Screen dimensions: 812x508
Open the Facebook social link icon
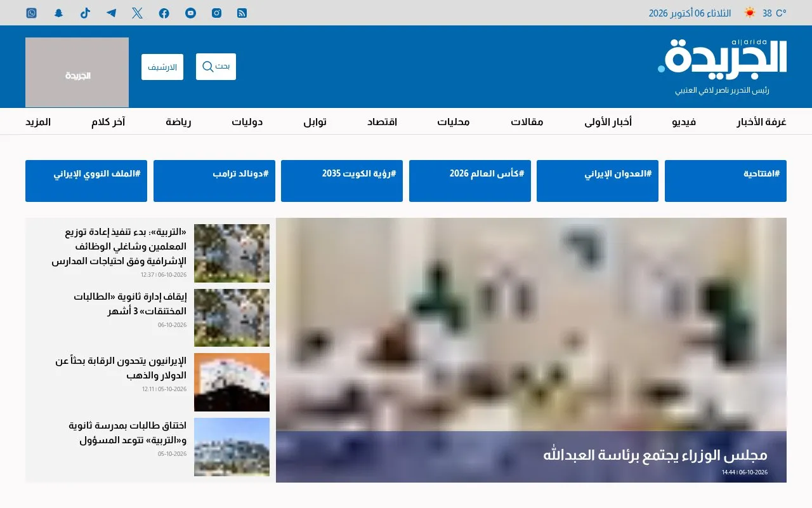(x=164, y=13)
